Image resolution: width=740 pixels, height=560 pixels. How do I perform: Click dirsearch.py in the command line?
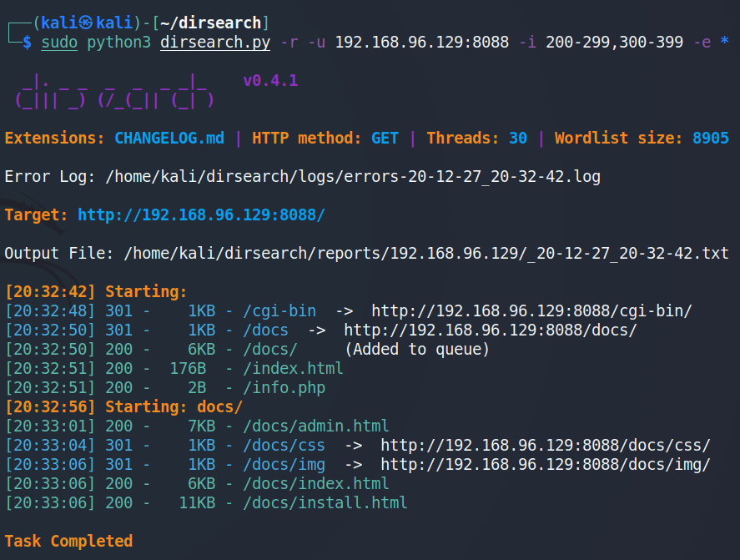tap(210, 43)
